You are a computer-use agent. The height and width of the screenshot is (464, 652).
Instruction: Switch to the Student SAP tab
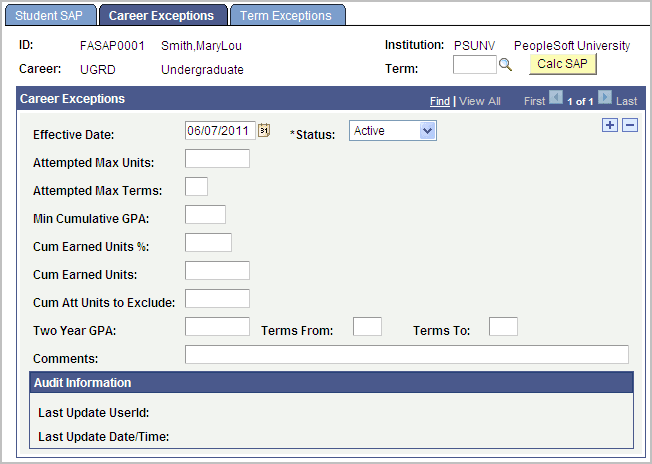[x=50, y=15]
